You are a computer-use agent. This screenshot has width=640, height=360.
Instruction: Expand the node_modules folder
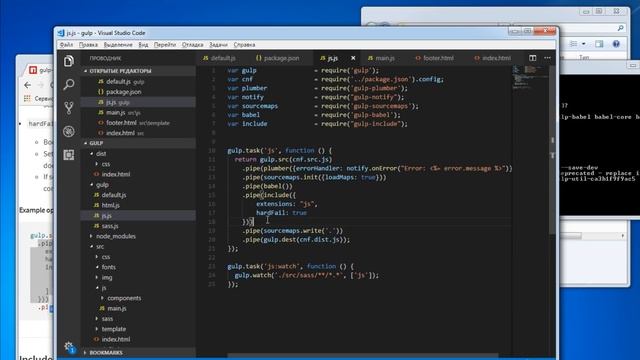tap(138, 236)
